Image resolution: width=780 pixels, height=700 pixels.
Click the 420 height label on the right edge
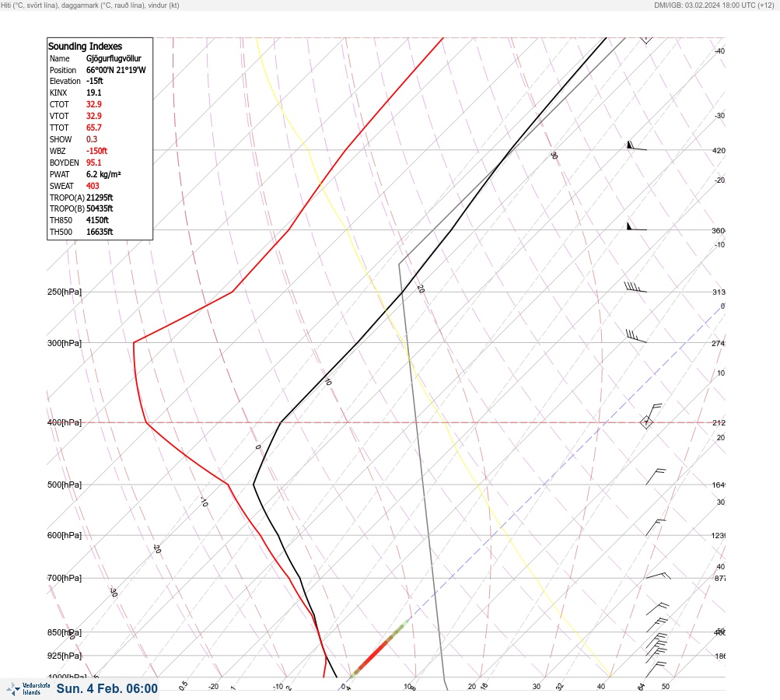coord(719,150)
